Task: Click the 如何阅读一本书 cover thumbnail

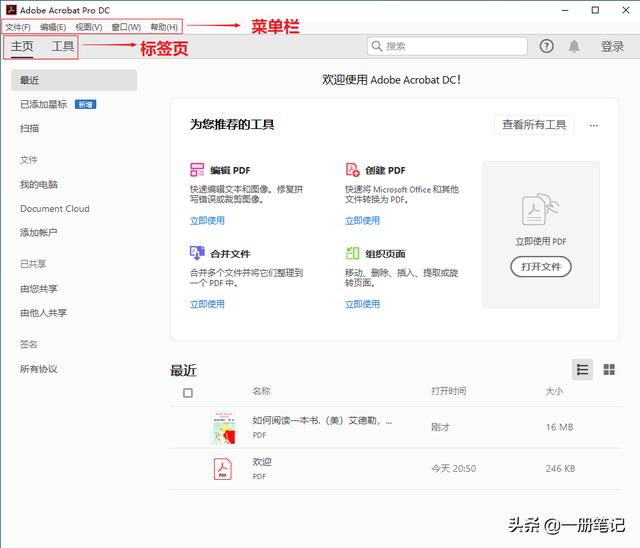Action: tap(224, 428)
